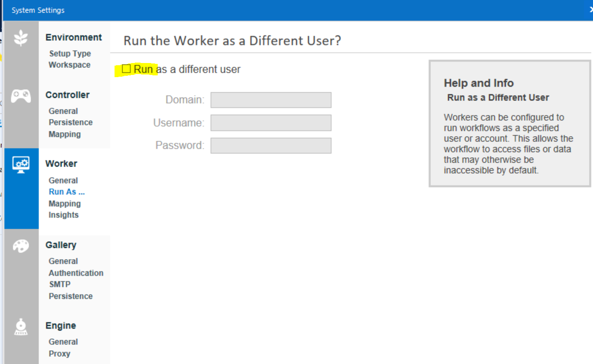Open Proxy under Engine
Image resolution: width=593 pixels, height=364 pixels.
59,353
